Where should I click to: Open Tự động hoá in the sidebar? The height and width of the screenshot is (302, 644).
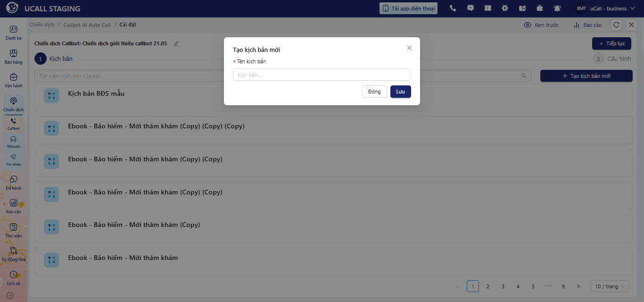pyautogui.click(x=14, y=254)
